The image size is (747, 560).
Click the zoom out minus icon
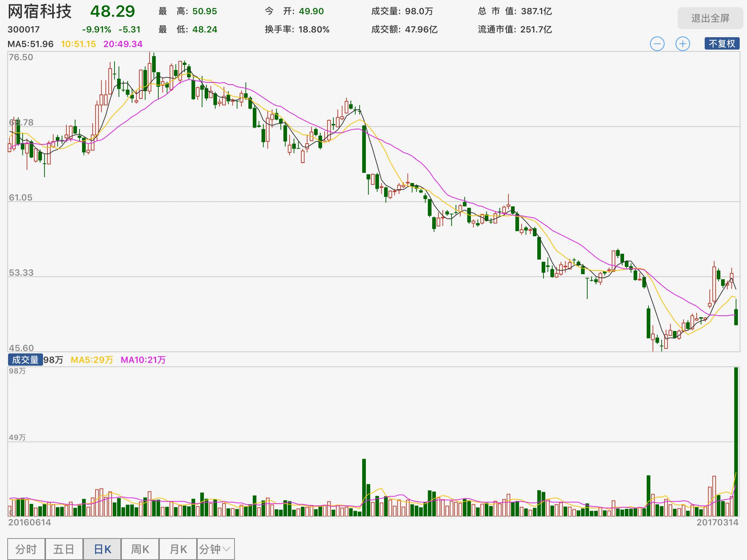[x=657, y=44]
